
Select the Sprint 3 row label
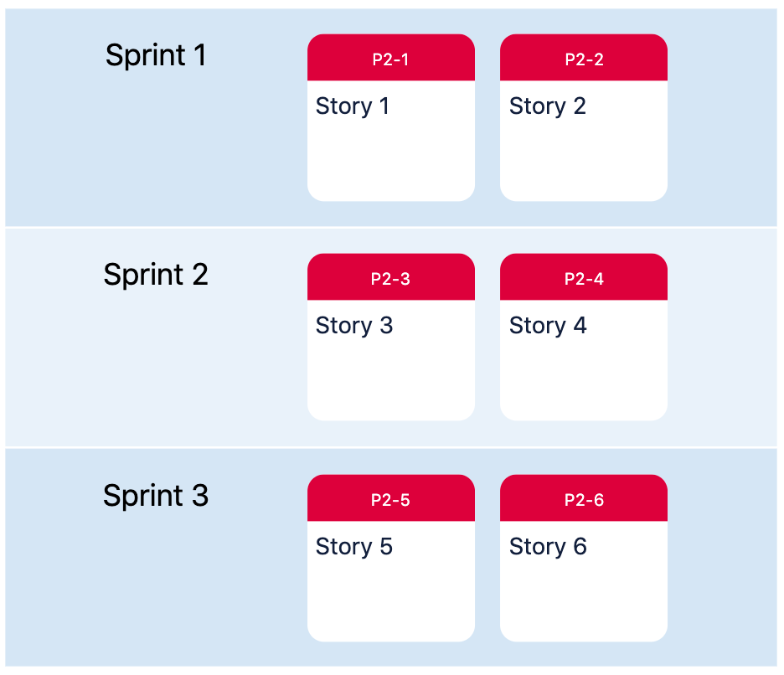click(156, 496)
